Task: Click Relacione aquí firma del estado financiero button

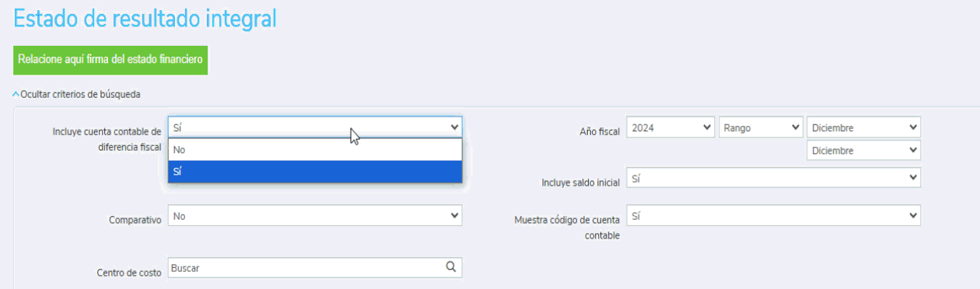Action: [x=110, y=59]
